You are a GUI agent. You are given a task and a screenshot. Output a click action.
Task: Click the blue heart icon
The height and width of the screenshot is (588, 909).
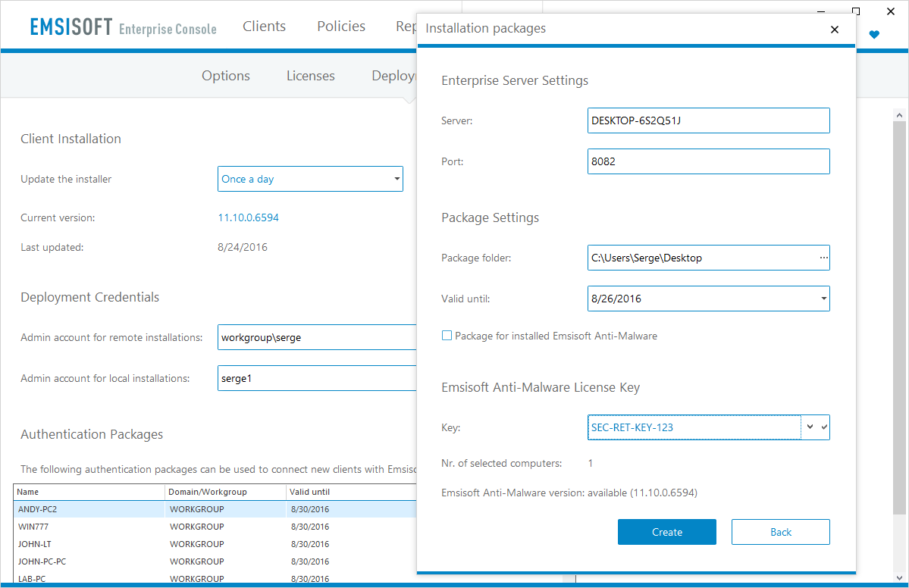coord(874,35)
